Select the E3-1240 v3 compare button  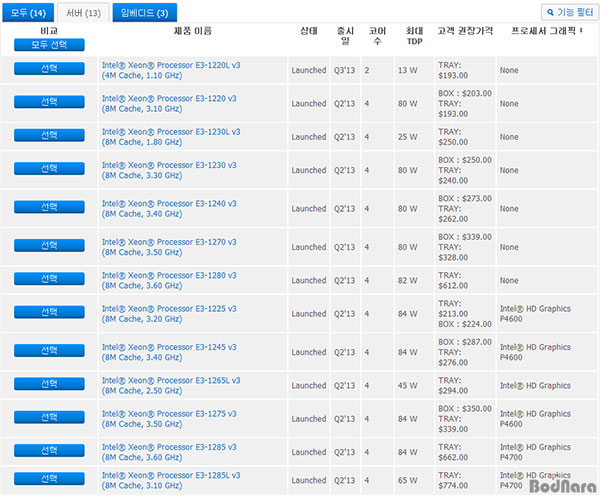[x=49, y=207]
